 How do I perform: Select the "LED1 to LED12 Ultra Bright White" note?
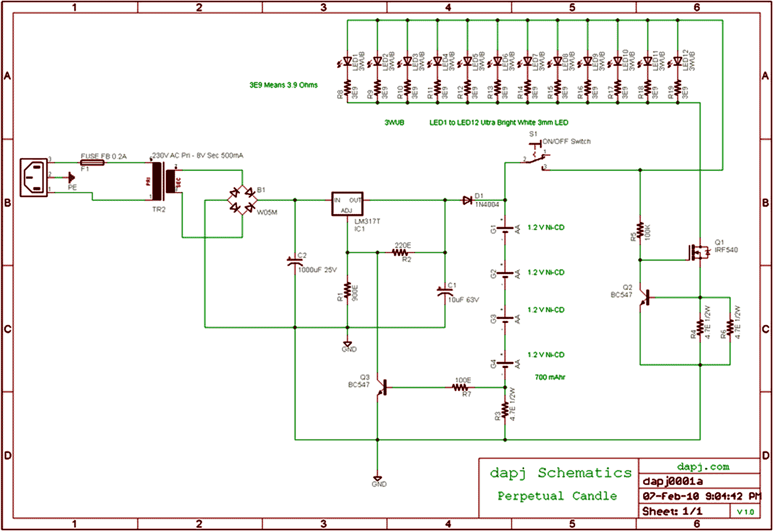(x=499, y=123)
